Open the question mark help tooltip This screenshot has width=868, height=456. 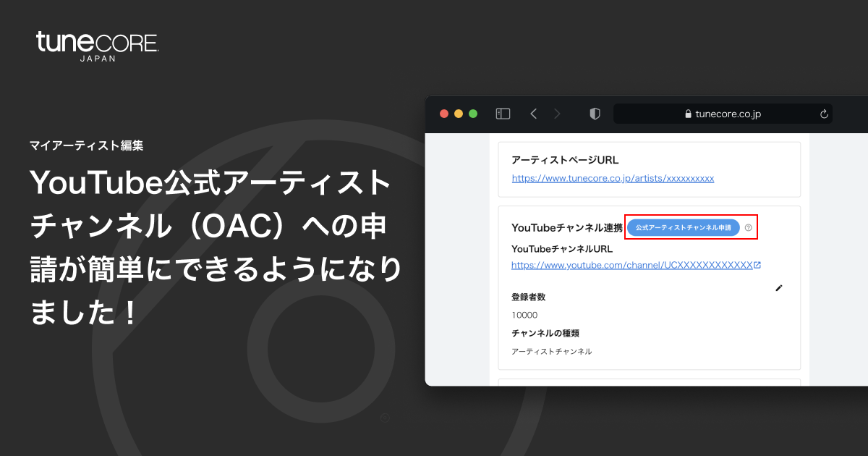[x=749, y=227]
